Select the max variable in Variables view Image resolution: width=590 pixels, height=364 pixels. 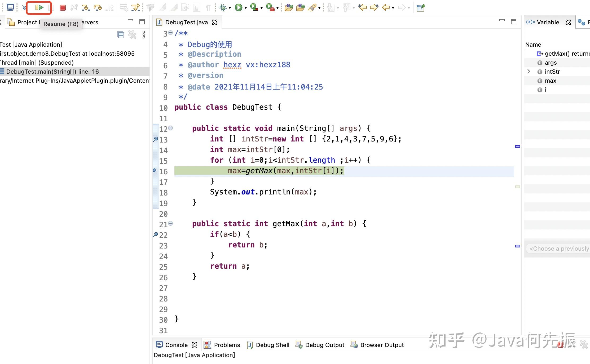click(x=550, y=81)
